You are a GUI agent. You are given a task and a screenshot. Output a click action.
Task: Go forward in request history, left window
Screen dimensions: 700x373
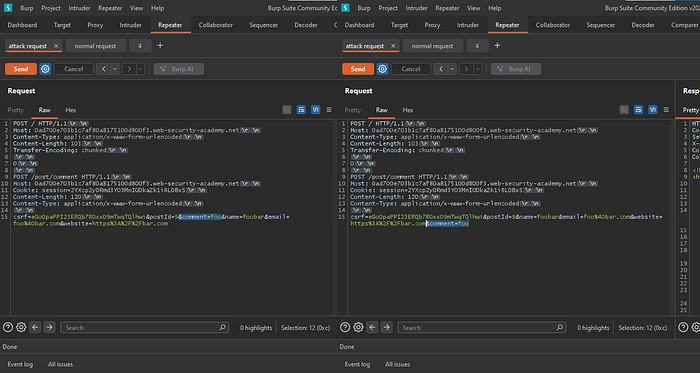click(x=129, y=69)
